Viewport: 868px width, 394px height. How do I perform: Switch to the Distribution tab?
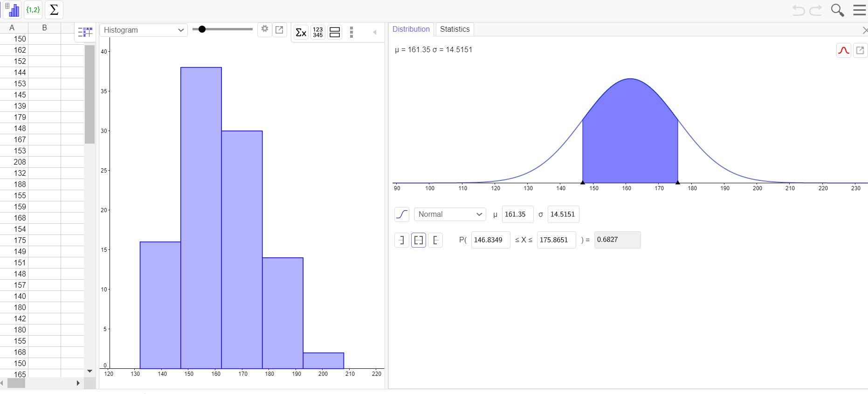[x=411, y=29]
